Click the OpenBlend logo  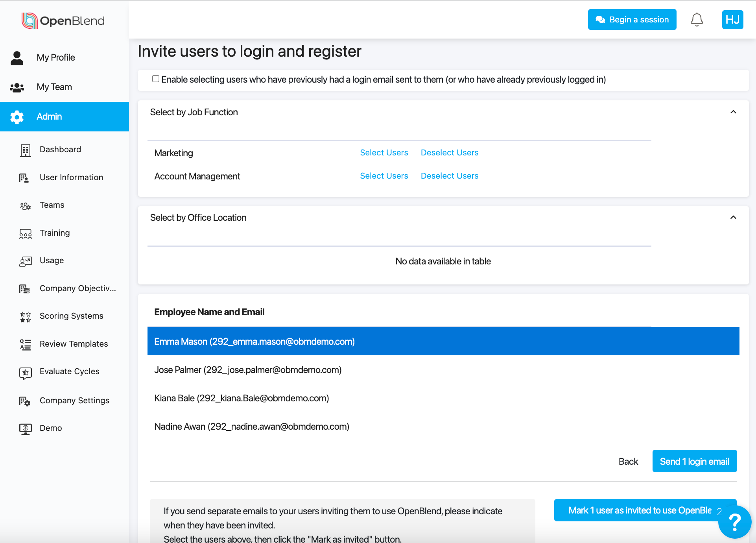click(x=63, y=20)
